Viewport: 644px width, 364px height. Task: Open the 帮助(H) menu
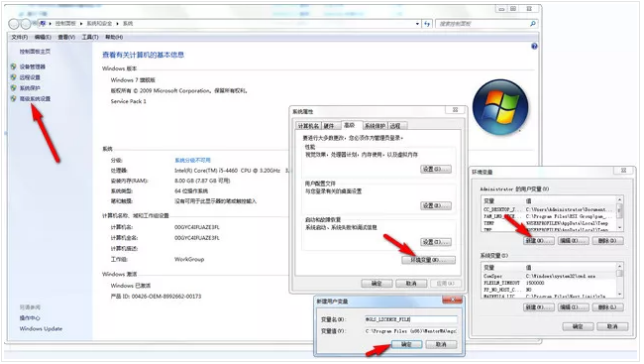(114, 37)
